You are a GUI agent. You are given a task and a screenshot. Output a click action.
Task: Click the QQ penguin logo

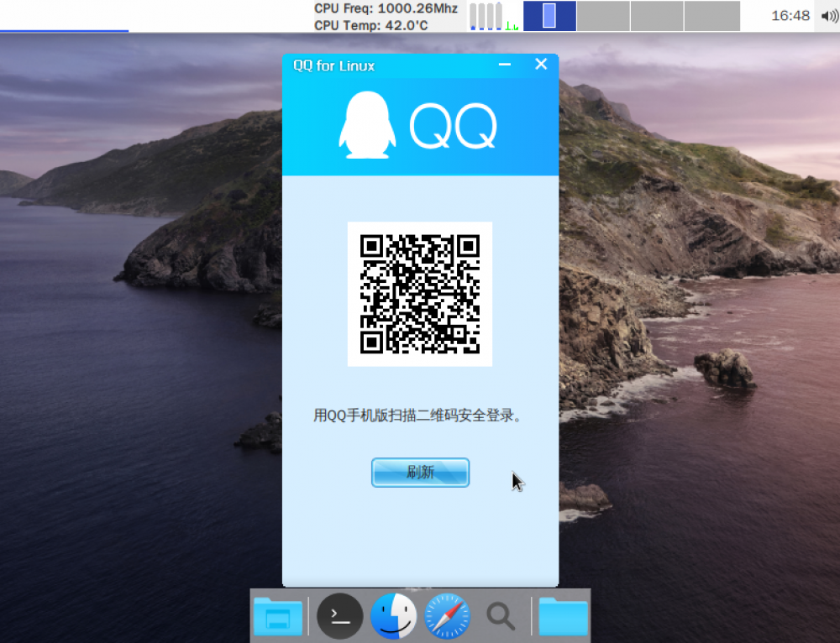(367, 126)
